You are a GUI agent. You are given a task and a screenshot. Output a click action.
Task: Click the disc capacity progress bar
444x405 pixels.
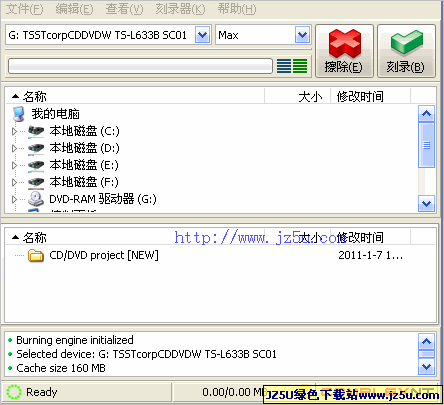click(140, 66)
